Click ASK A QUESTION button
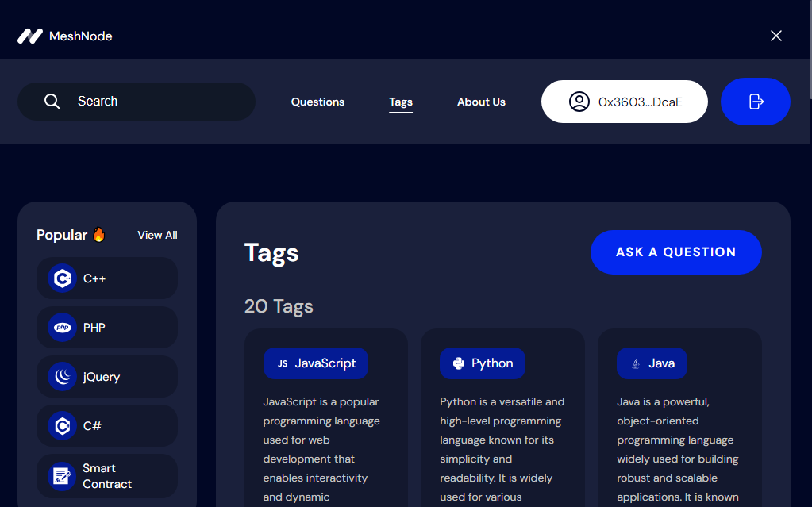This screenshot has height=507, width=812. tap(675, 252)
